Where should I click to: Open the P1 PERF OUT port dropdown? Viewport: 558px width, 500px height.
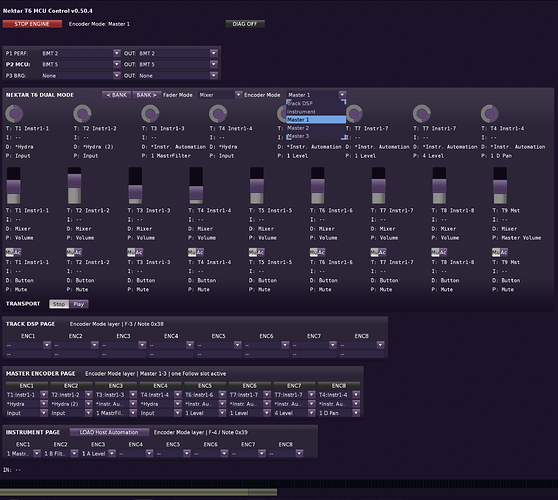point(178,53)
